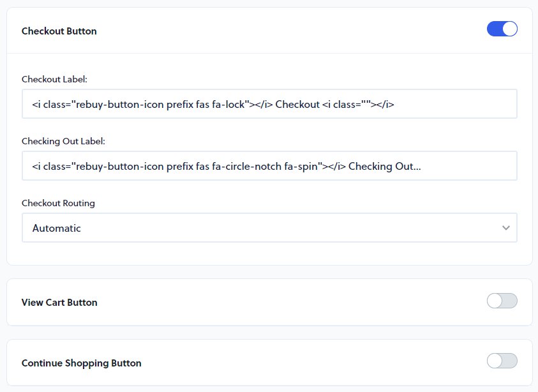Image resolution: width=538 pixels, height=392 pixels.
Task: Click the Checkout Button section heading
Action: click(x=60, y=30)
